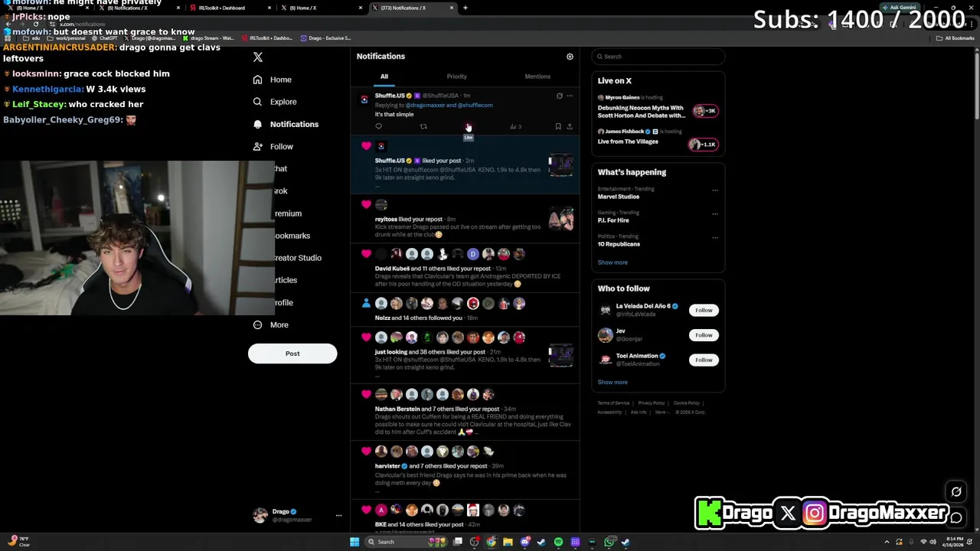This screenshot has width=980, height=551.
Task: Click the X search input field
Action: click(658, 57)
